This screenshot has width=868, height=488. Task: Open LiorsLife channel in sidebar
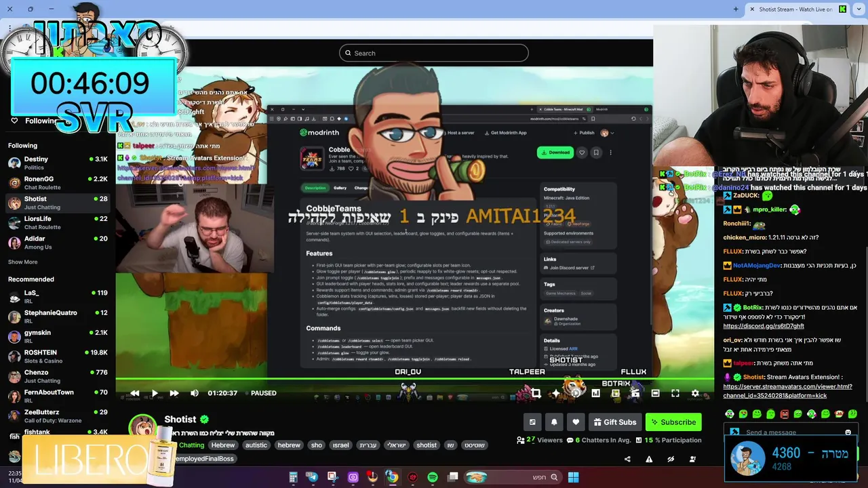[x=58, y=222]
